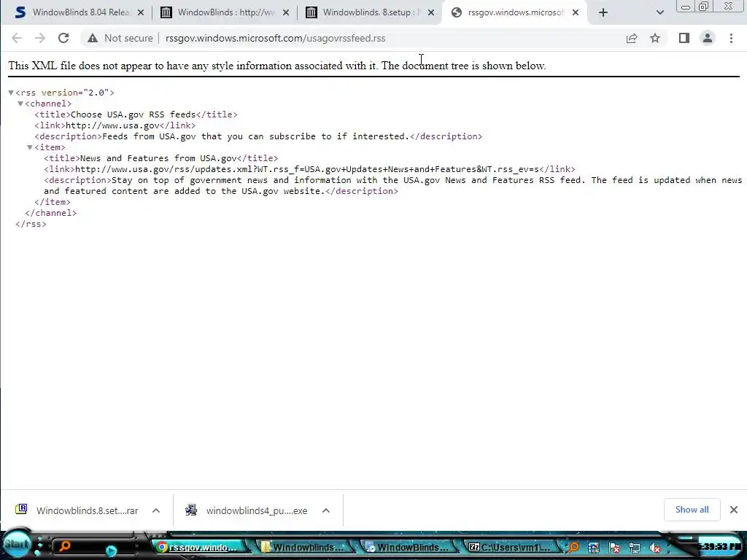Minimize the Chrome window
This screenshot has width=747, height=560.
686,7
